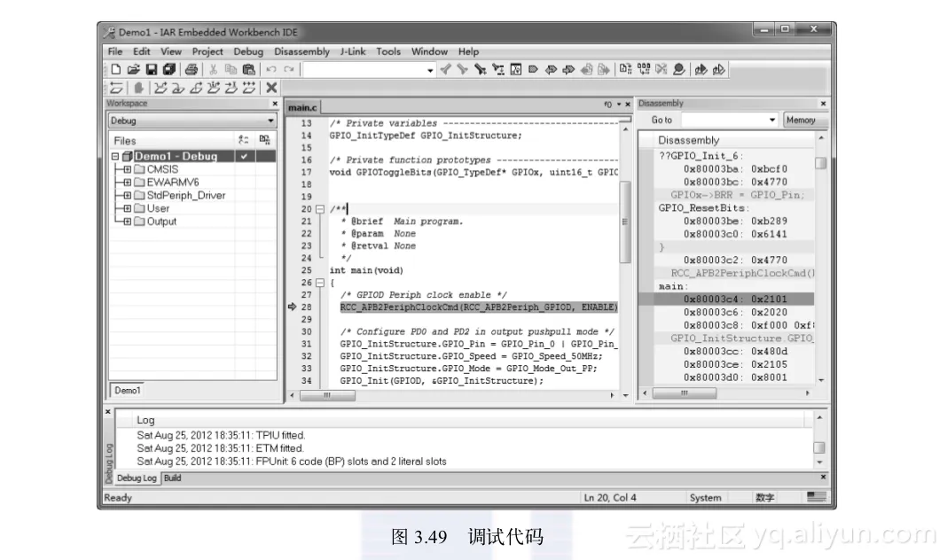Click the New Document toolbar icon
The width and height of the screenshot is (947, 560).
116,70
